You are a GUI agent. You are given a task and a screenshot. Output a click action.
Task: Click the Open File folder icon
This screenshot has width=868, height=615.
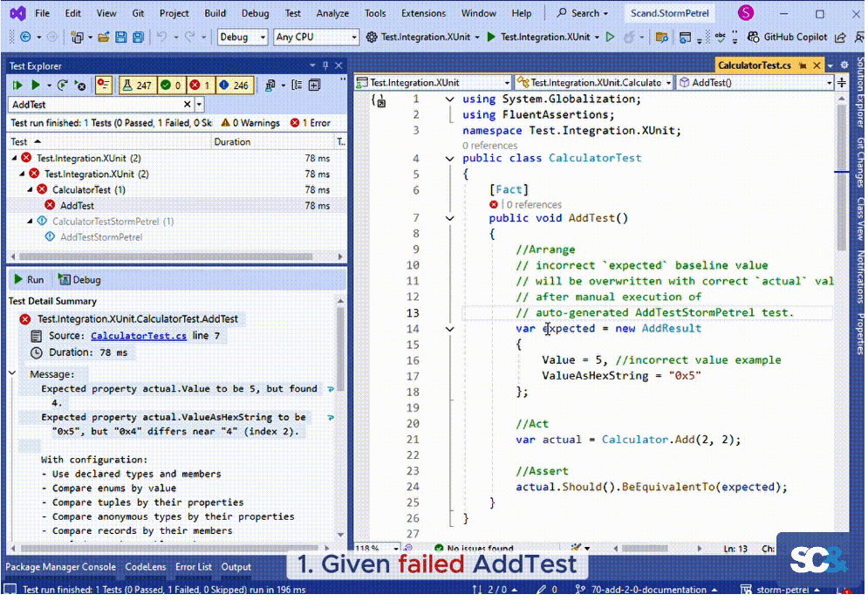coord(104,38)
